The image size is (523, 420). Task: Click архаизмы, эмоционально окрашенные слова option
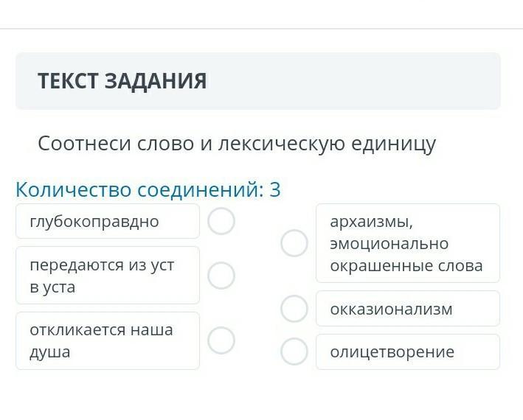point(407,243)
